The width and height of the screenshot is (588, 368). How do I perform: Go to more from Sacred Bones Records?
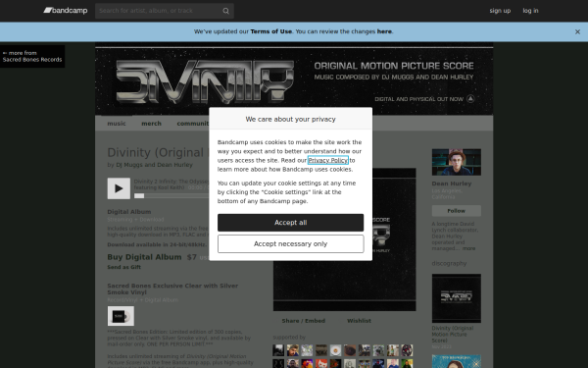pyautogui.click(x=32, y=56)
